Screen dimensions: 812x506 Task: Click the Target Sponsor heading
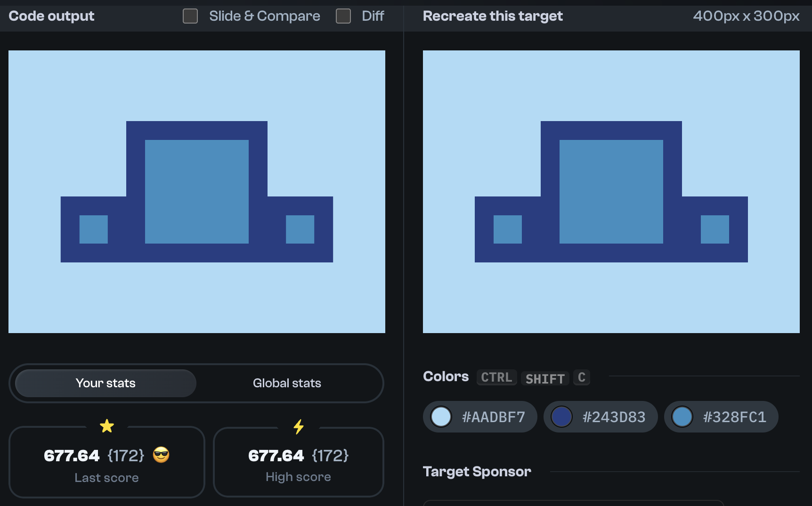point(477,471)
